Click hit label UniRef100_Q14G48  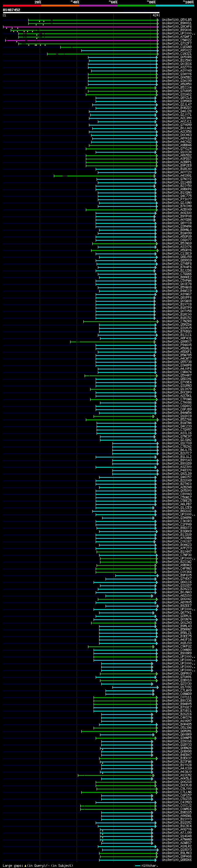[177, 836]
